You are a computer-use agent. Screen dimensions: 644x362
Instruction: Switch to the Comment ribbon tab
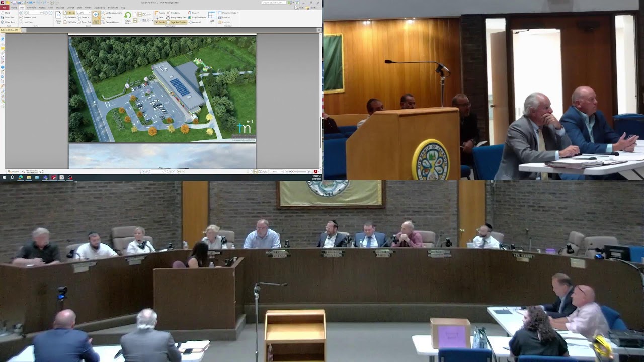31,8
